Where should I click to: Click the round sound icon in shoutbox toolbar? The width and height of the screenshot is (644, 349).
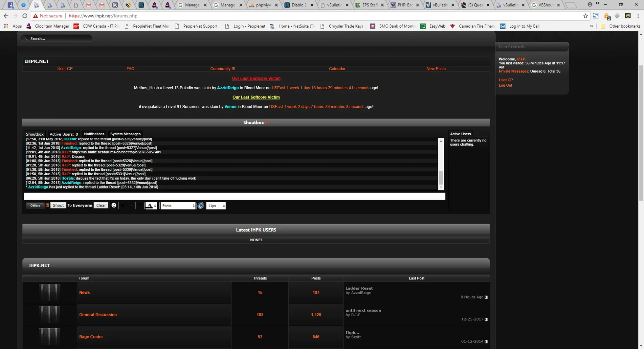tap(201, 206)
